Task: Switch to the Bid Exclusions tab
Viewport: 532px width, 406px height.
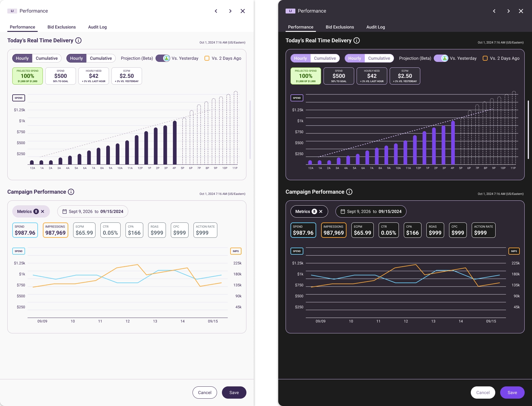Action: tap(62, 27)
